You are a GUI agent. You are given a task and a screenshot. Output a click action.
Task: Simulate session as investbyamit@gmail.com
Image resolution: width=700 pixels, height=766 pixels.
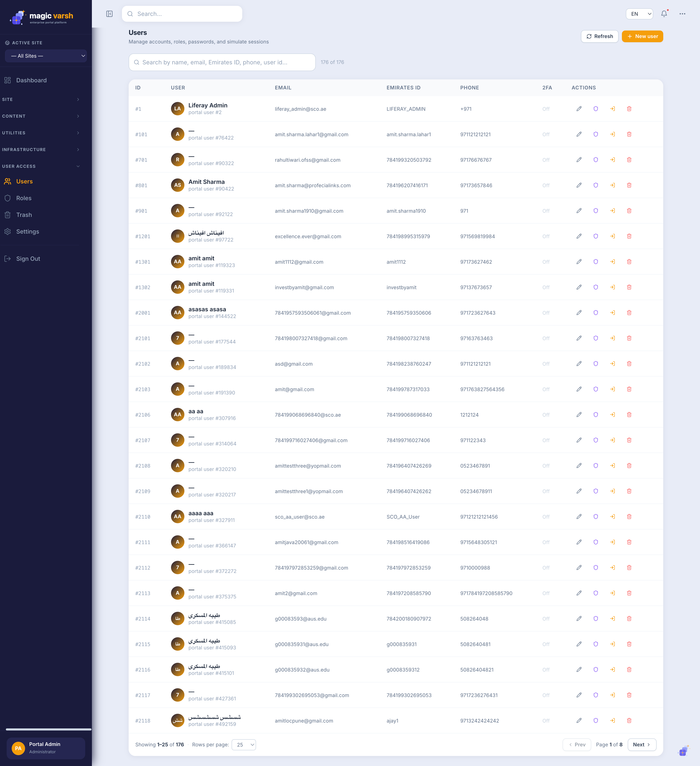point(612,287)
